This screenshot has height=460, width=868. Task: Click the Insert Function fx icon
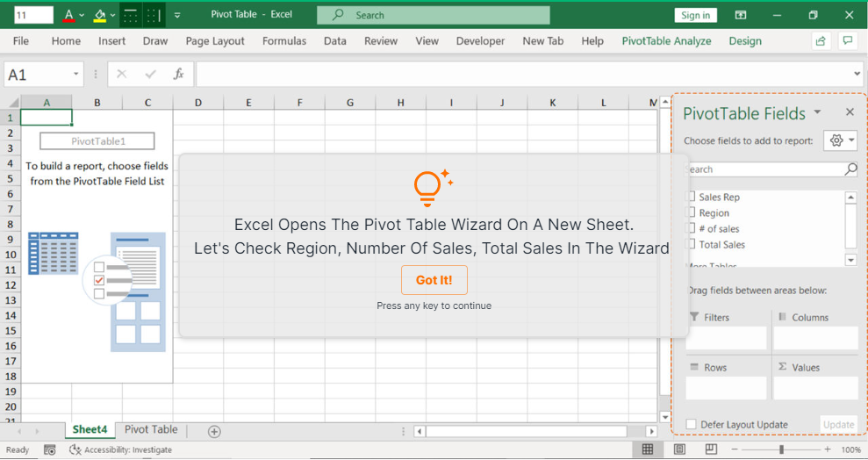pyautogui.click(x=178, y=74)
